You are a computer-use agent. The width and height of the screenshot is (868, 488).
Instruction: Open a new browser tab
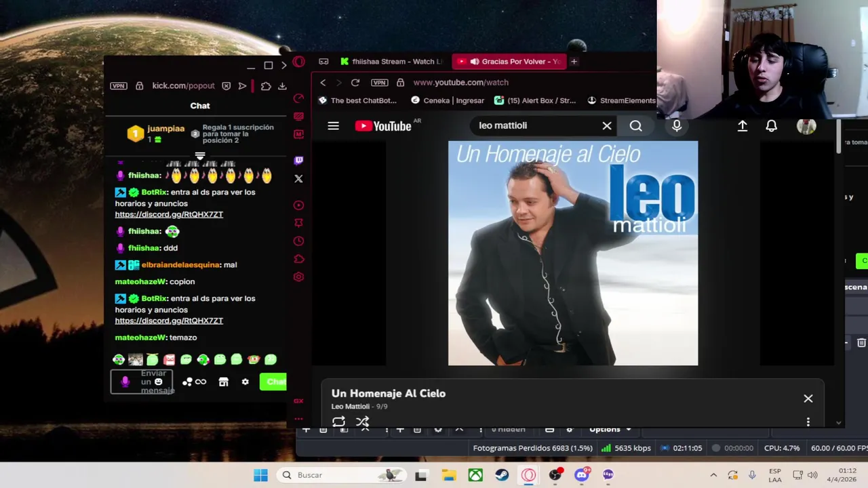click(x=574, y=61)
